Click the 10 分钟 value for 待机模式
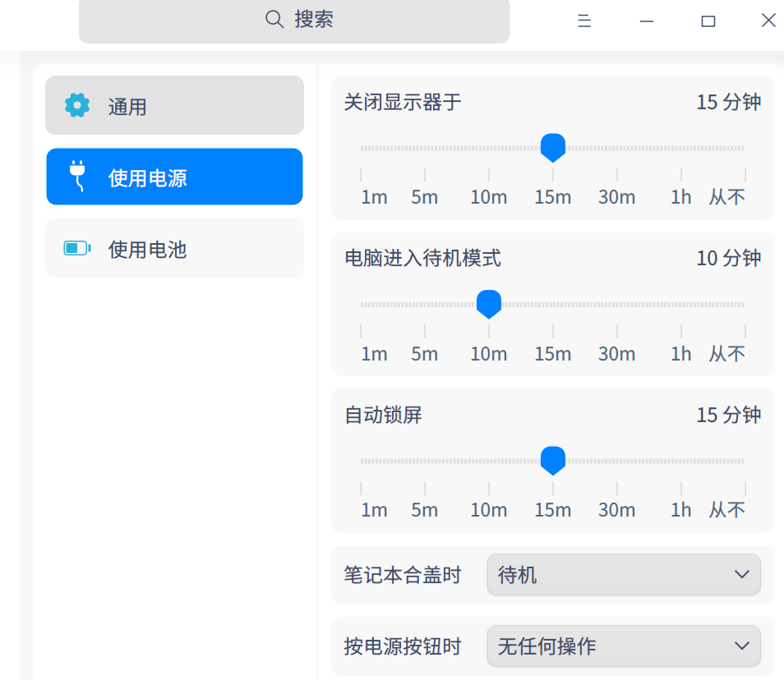This screenshot has width=784, height=680. 728,259
